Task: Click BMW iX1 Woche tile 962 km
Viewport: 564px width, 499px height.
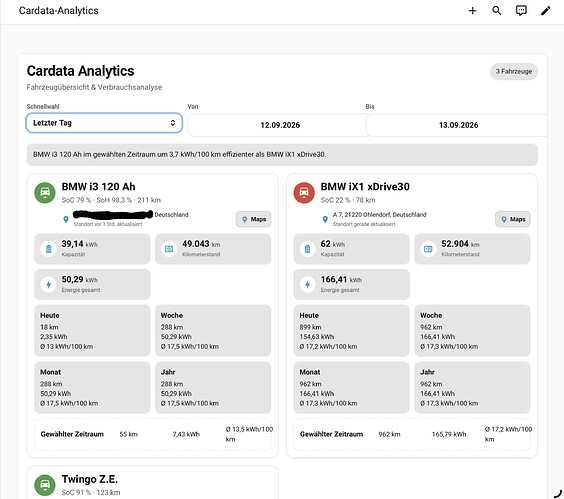Action: (472, 331)
